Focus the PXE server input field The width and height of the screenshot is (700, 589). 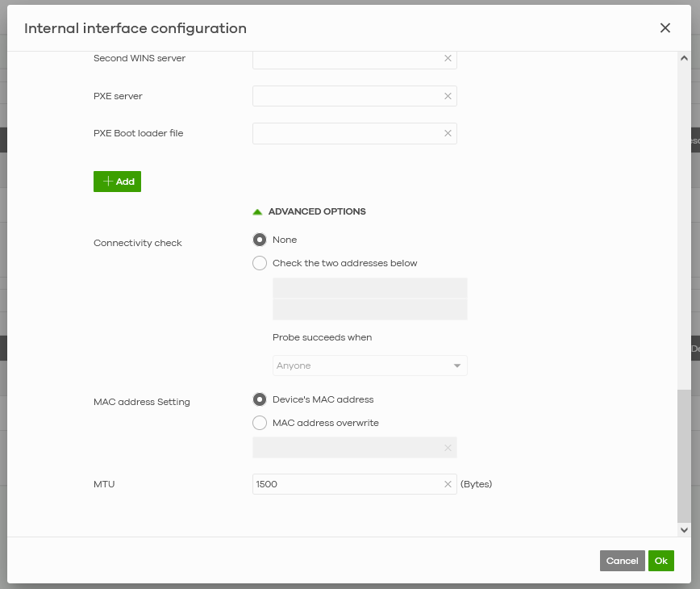(x=347, y=96)
